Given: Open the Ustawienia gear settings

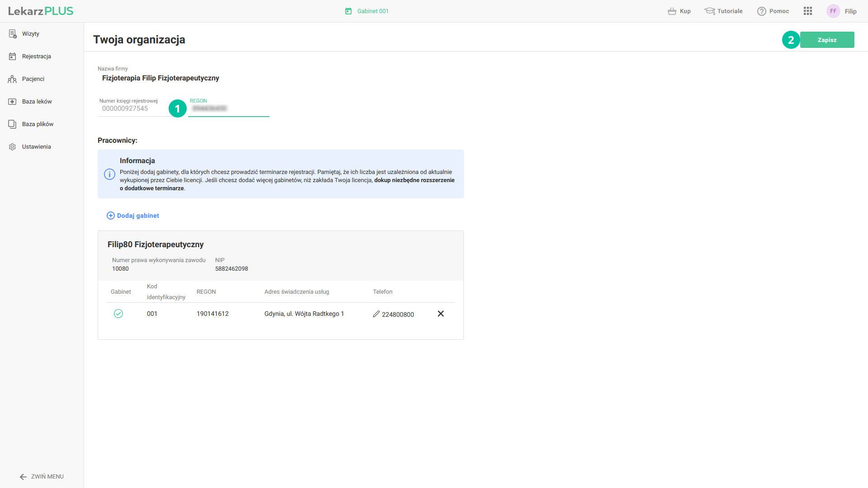Looking at the screenshot, I should click(x=36, y=147).
